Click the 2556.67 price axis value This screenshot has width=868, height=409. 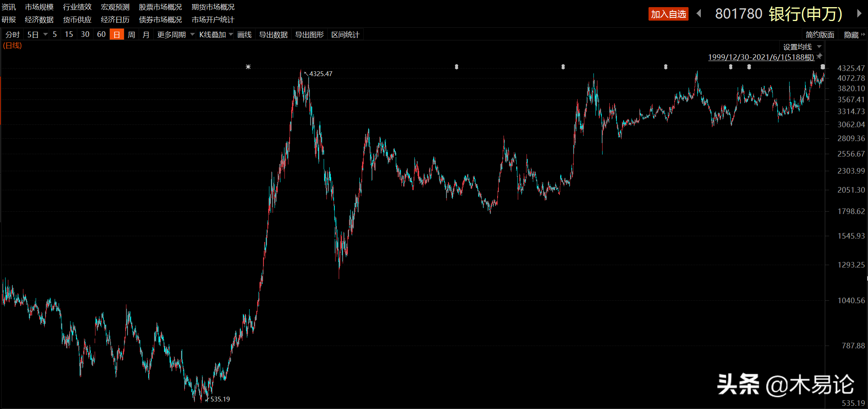(x=851, y=154)
